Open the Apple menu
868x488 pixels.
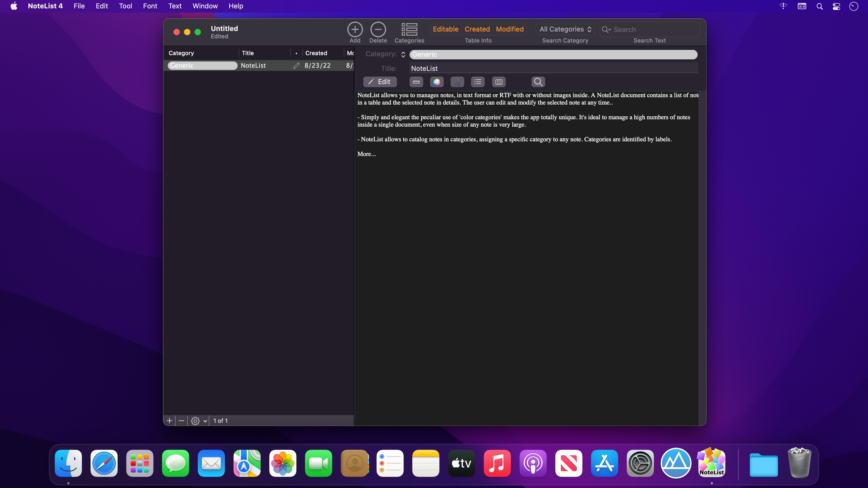14,6
